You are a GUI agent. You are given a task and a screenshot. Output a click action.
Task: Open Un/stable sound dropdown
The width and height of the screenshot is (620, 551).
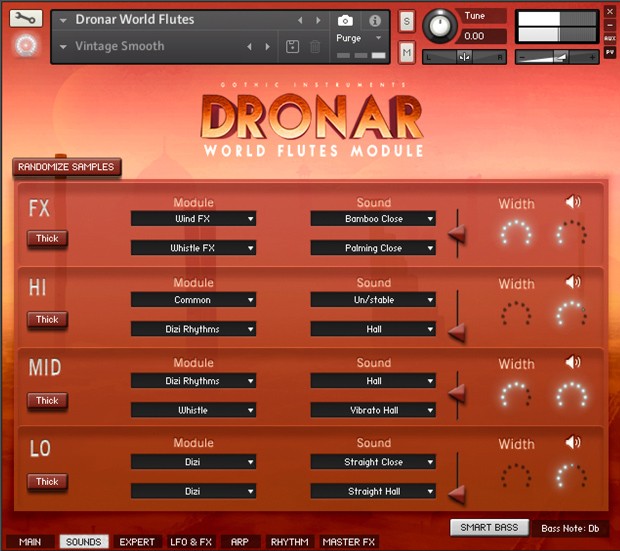[x=373, y=299]
